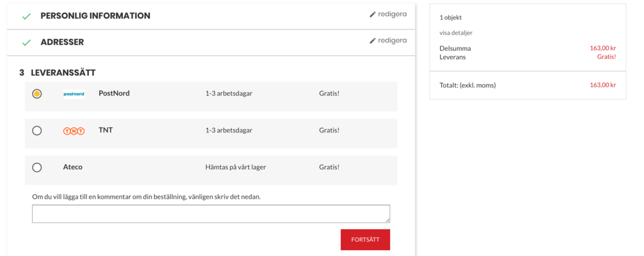Click green checkmark beside Adresser

click(26, 42)
